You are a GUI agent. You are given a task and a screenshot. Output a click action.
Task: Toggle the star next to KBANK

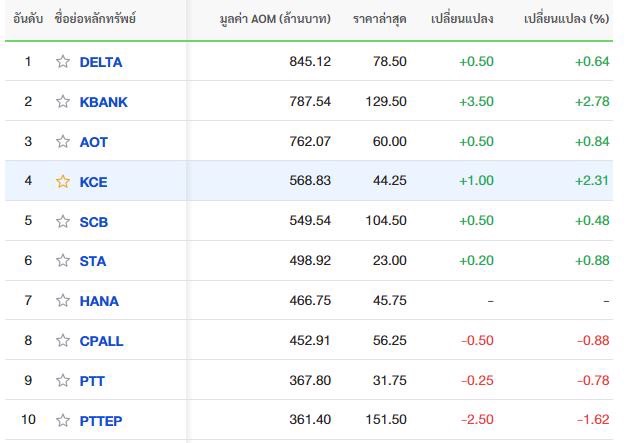[63, 102]
